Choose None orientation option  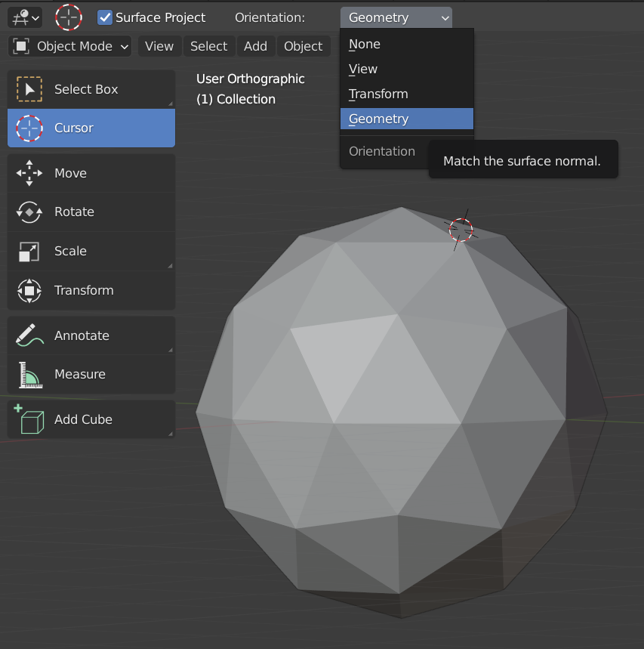[407, 45]
